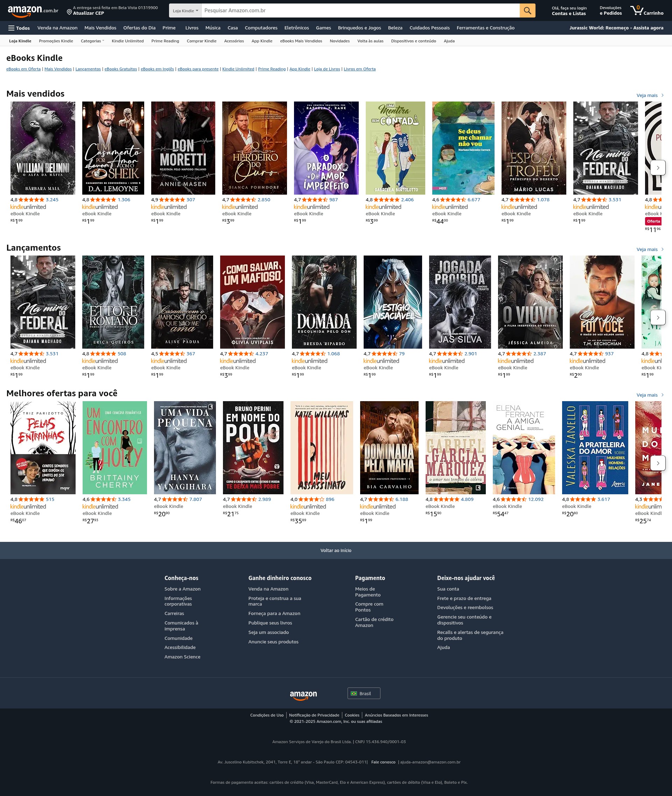Click the eBooks em Inglês link
This screenshot has height=796, width=672.
coord(157,69)
